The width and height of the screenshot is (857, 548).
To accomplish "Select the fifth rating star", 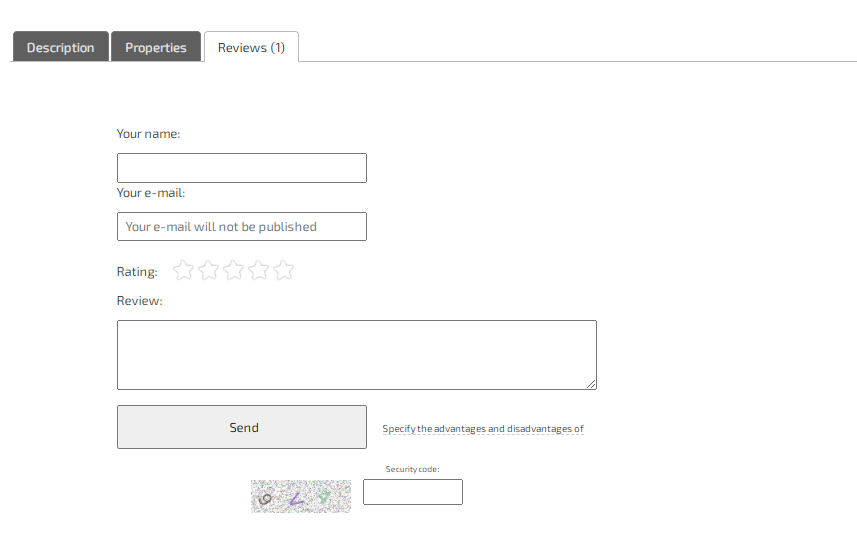I will pyautogui.click(x=284, y=270).
